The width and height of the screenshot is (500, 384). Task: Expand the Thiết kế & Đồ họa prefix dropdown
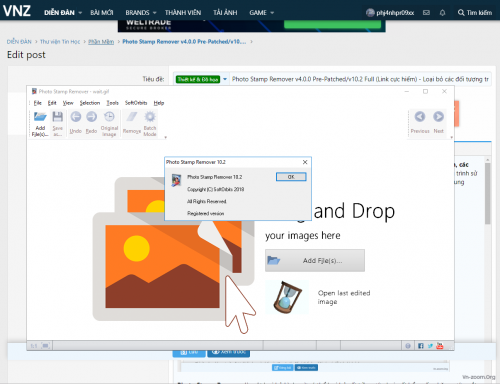(x=225, y=79)
